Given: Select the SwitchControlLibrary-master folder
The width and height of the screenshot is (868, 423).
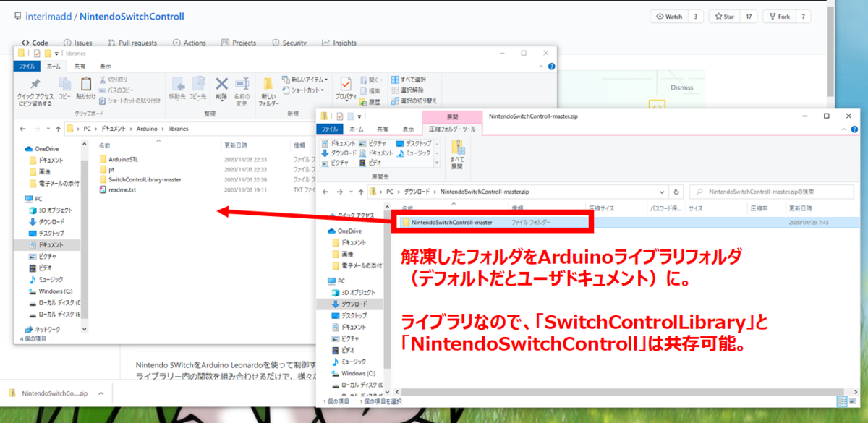Looking at the screenshot, I should click(140, 179).
